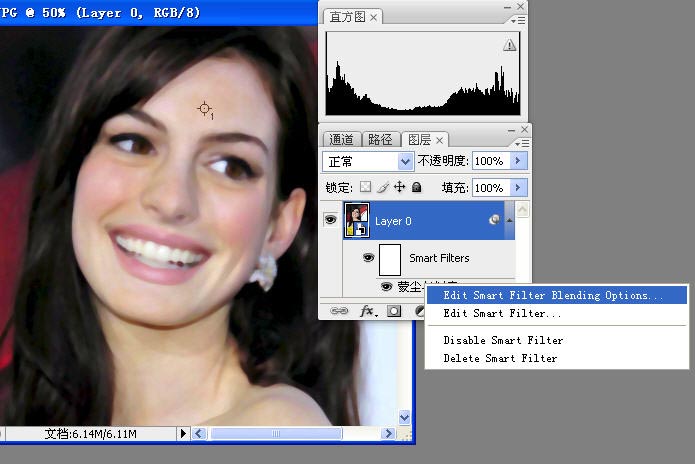Image resolution: width=695 pixels, height=464 pixels.
Task: Open the layer style fx button
Action: click(367, 311)
